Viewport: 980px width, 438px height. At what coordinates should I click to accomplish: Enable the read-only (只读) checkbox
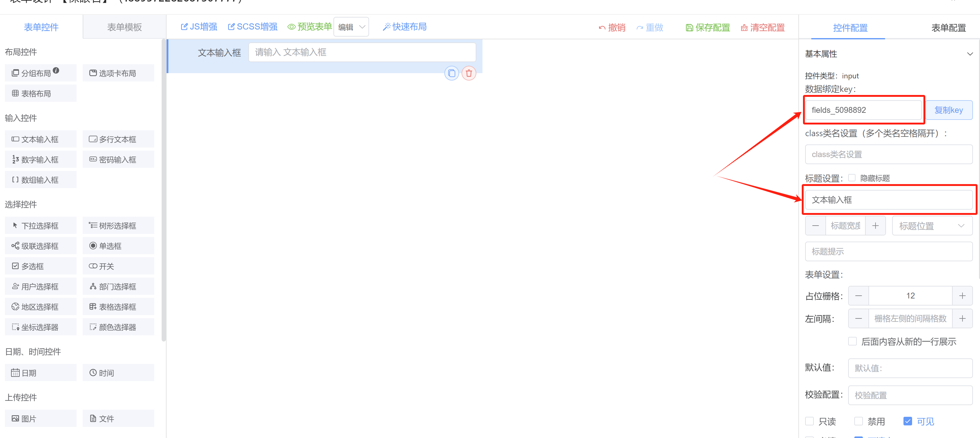pos(809,421)
